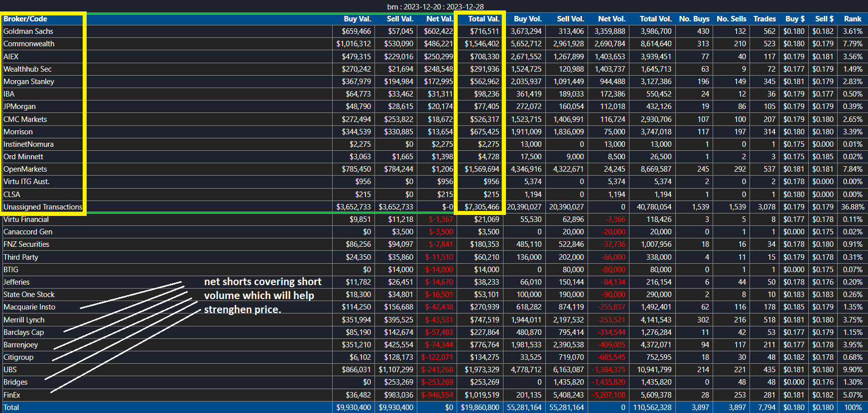Select the Unassigned Transactions row label
The image size is (868, 413).
click(43, 207)
